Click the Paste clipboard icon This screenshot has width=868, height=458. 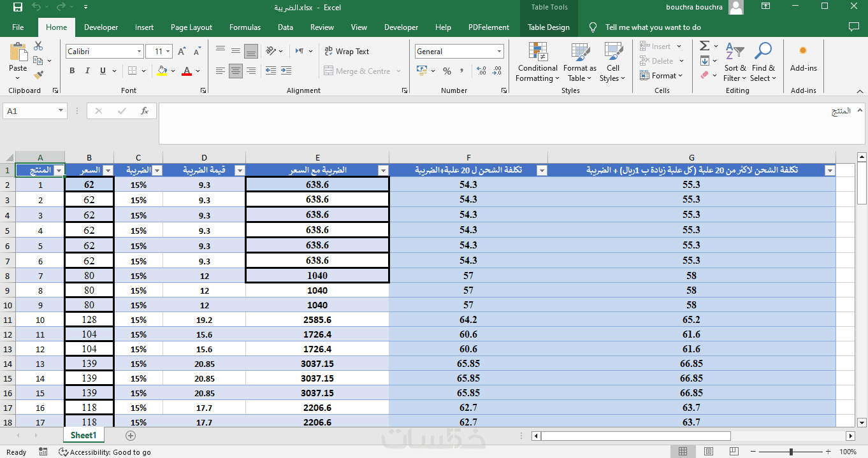click(18, 52)
